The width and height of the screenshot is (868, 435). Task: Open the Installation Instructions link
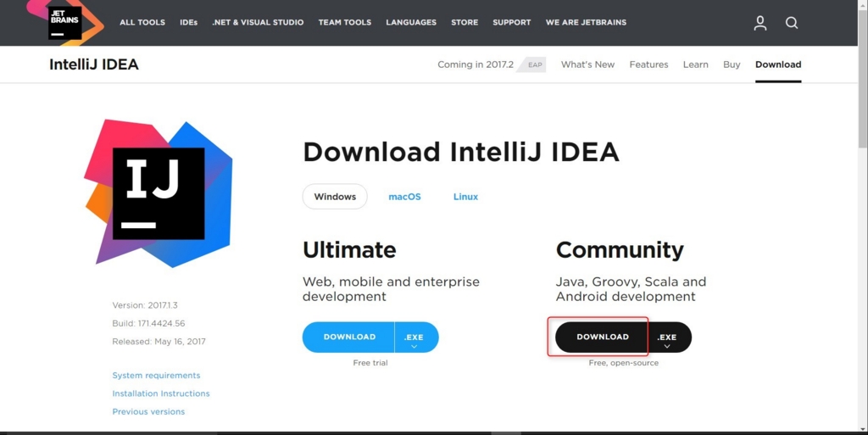click(x=161, y=393)
